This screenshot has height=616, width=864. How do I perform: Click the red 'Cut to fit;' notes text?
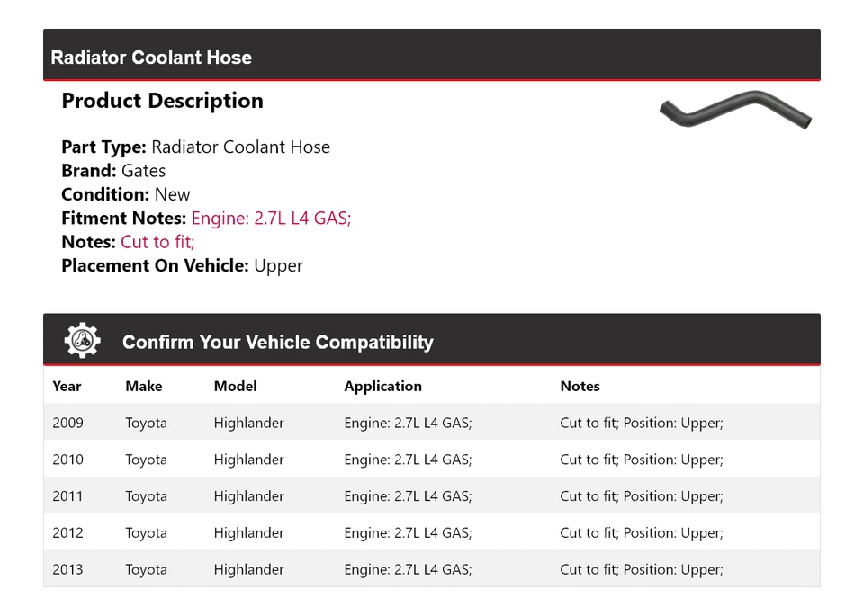157,242
